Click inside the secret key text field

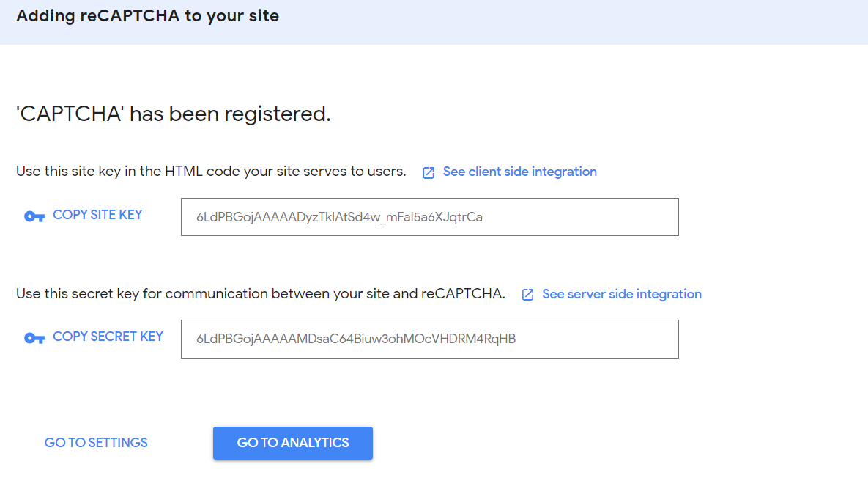click(429, 339)
